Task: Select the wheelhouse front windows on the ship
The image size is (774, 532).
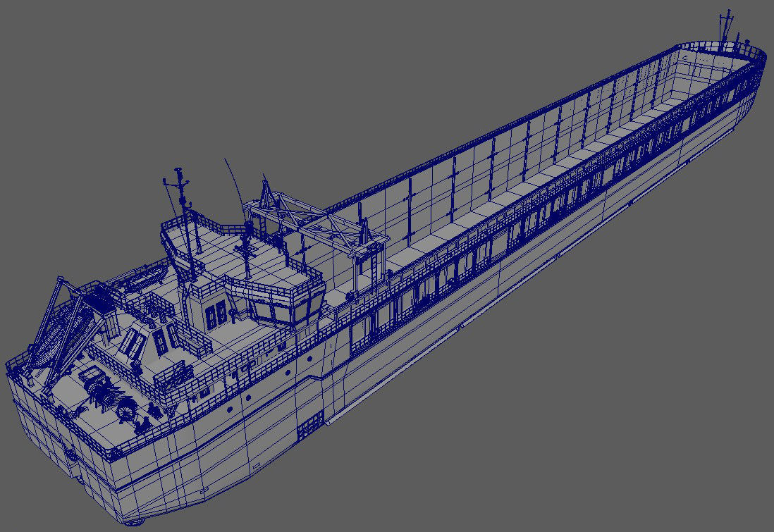Action: 288,311
